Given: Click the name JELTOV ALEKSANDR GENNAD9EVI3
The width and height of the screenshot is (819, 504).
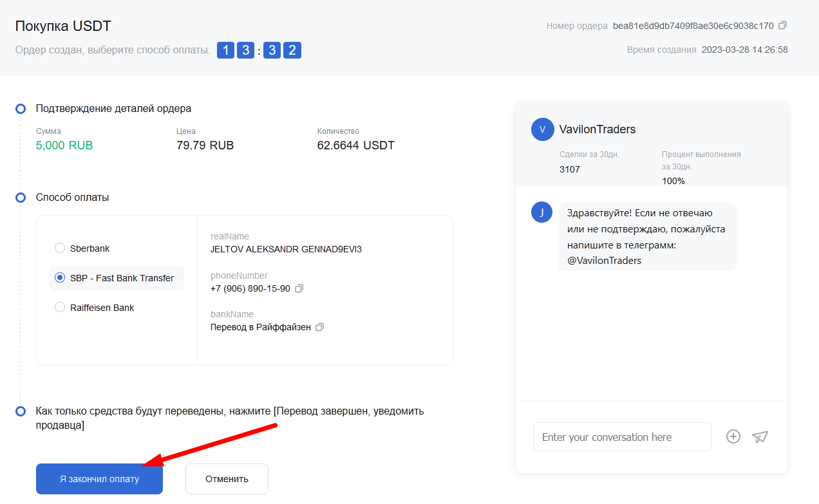Looking at the screenshot, I should (286, 249).
